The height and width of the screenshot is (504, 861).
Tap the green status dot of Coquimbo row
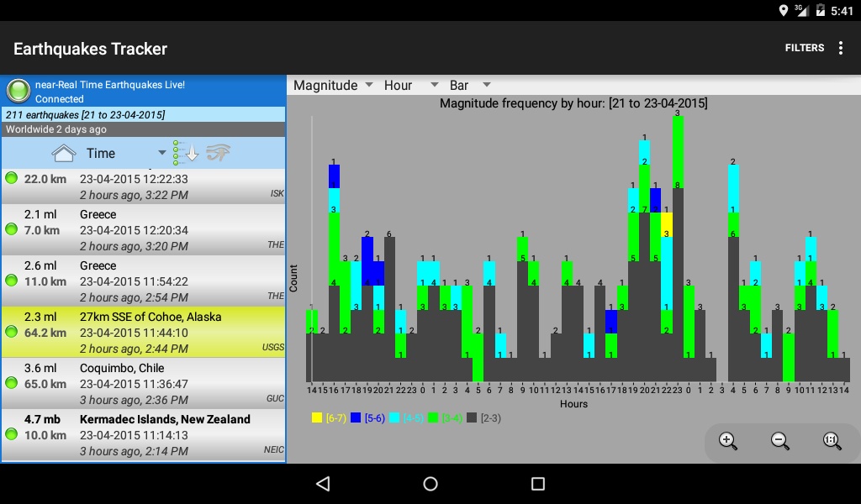pos(11,383)
